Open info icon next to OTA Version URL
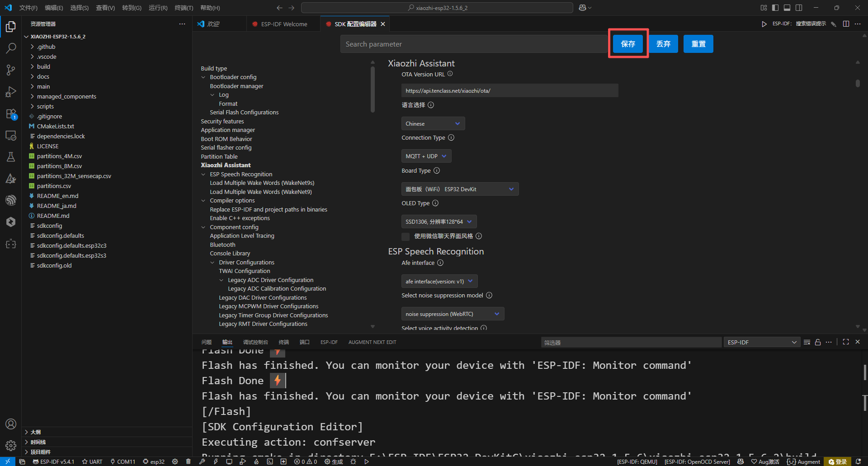Screen dimensions: 868x466 (x=450, y=74)
